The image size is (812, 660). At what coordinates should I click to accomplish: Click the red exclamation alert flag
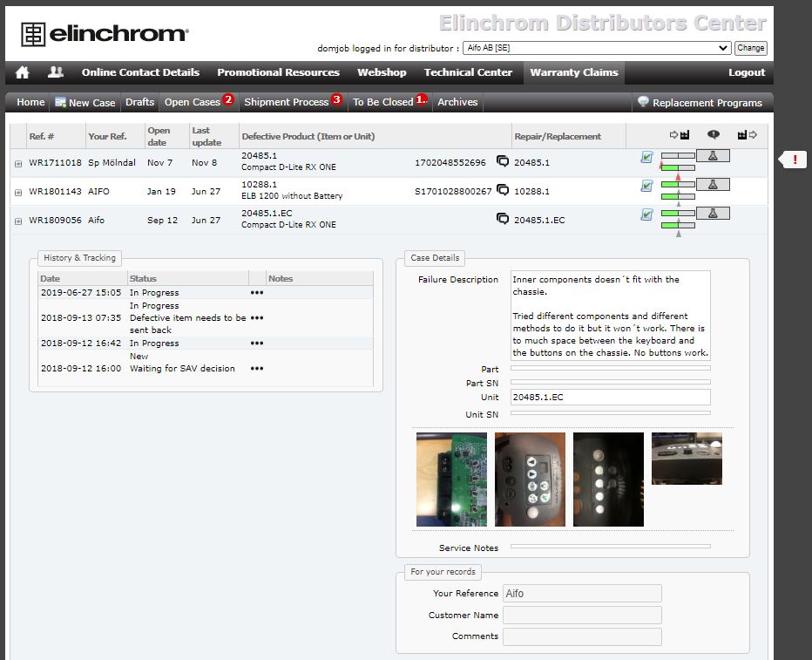(793, 160)
